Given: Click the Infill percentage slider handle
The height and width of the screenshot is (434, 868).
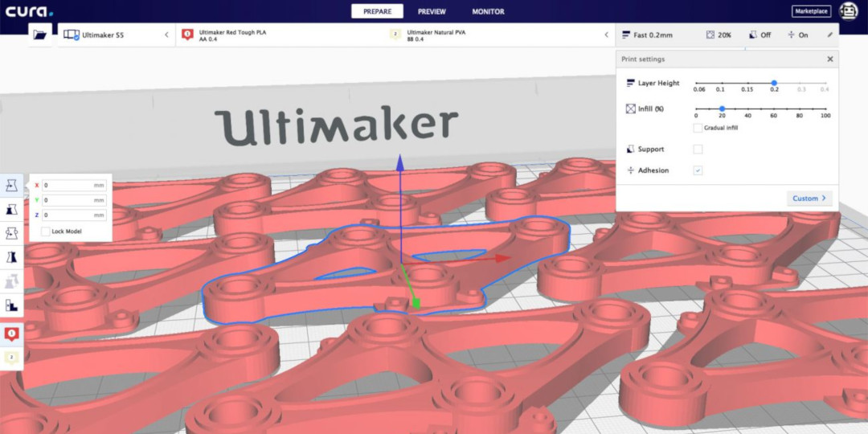Looking at the screenshot, I should [x=722, y=109].
